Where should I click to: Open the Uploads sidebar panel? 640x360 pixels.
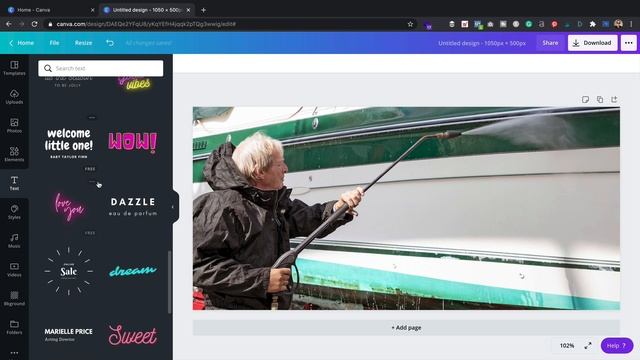coord(14,97)
